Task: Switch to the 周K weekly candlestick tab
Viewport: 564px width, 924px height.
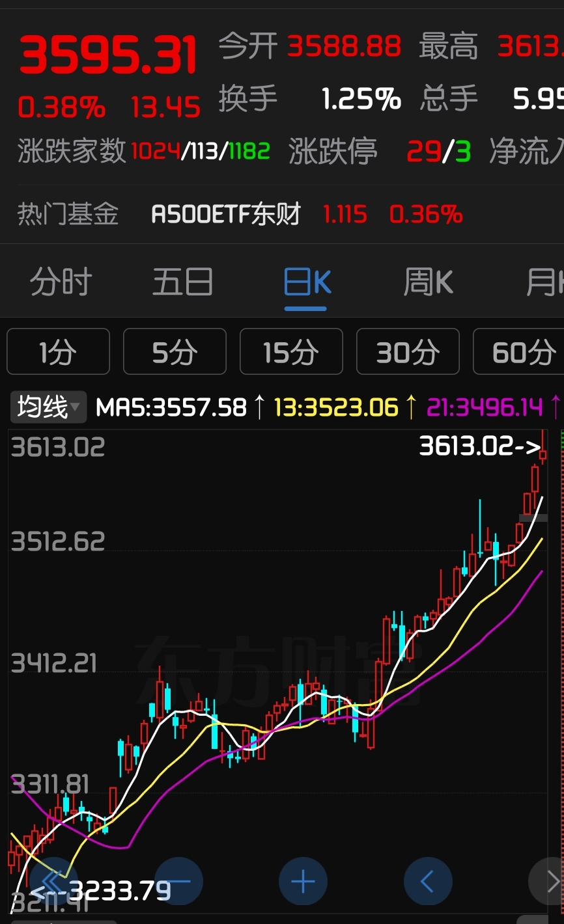Action: pyautogui.click(x=429, y=282)
